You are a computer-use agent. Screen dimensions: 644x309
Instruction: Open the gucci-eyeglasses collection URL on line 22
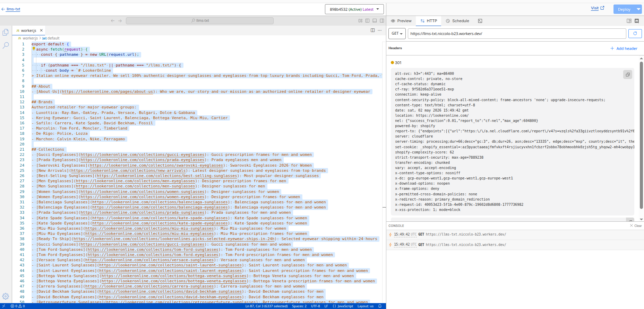coord(143,155)
